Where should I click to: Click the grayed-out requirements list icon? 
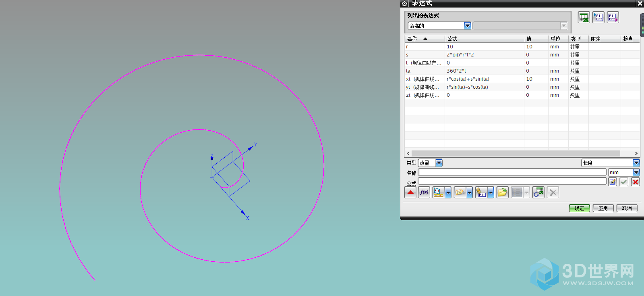point(517,192)
